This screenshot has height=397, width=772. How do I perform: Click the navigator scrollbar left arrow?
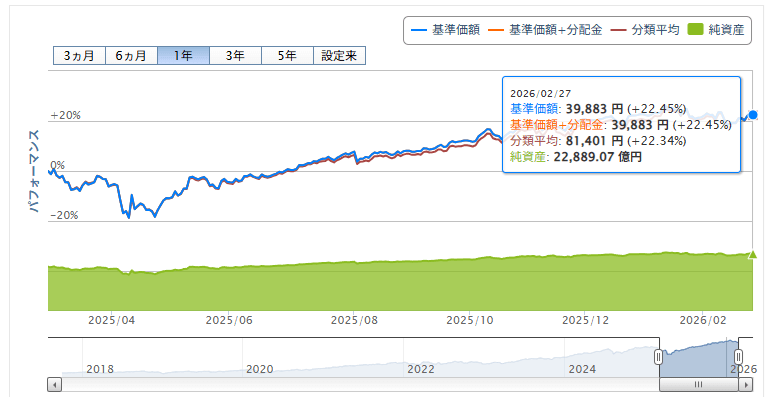[x=55, y=384]
